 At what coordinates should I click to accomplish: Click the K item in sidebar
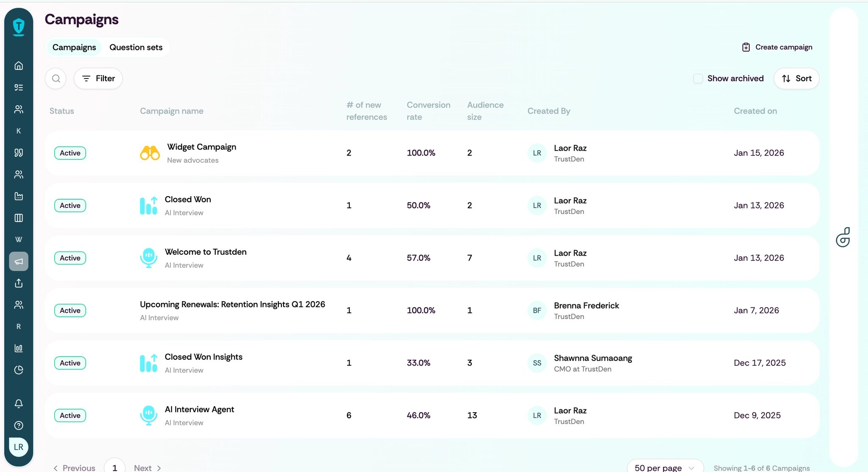(19, 131)
